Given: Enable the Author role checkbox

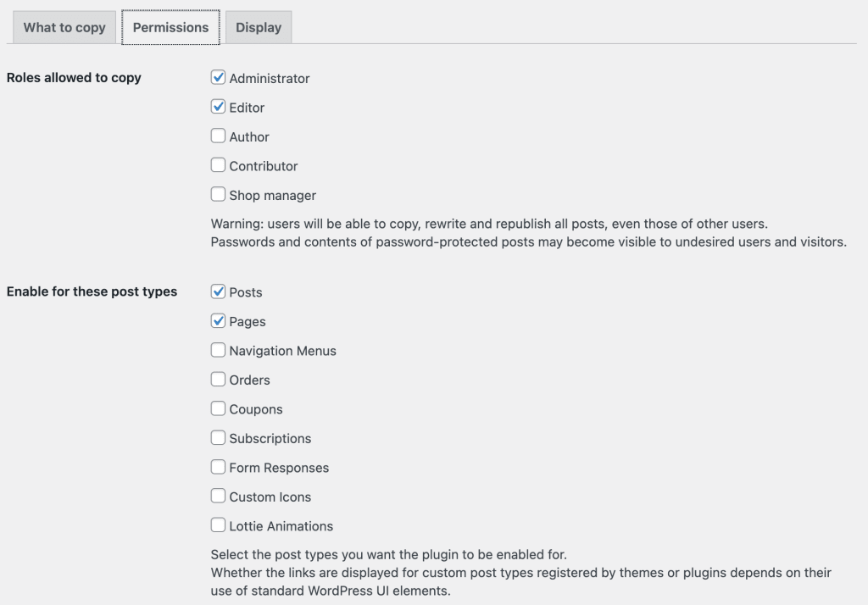Looking at the screenshot, I should pos(218,136).
